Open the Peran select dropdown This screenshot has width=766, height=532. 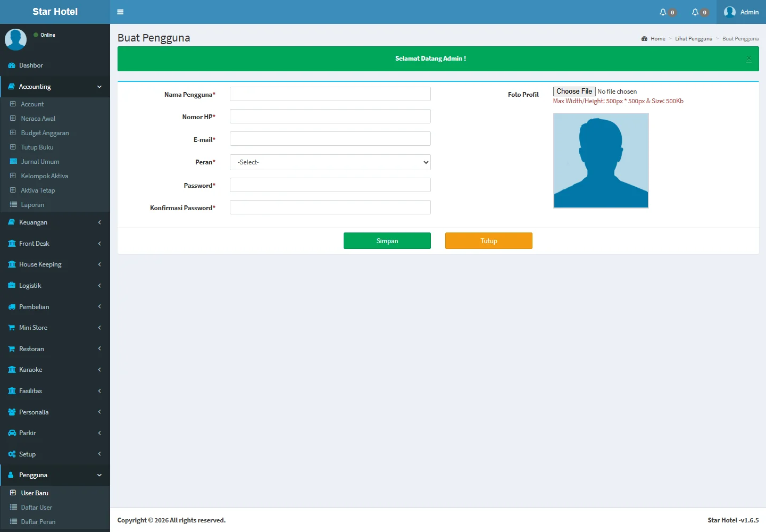(x=330, y=162)
